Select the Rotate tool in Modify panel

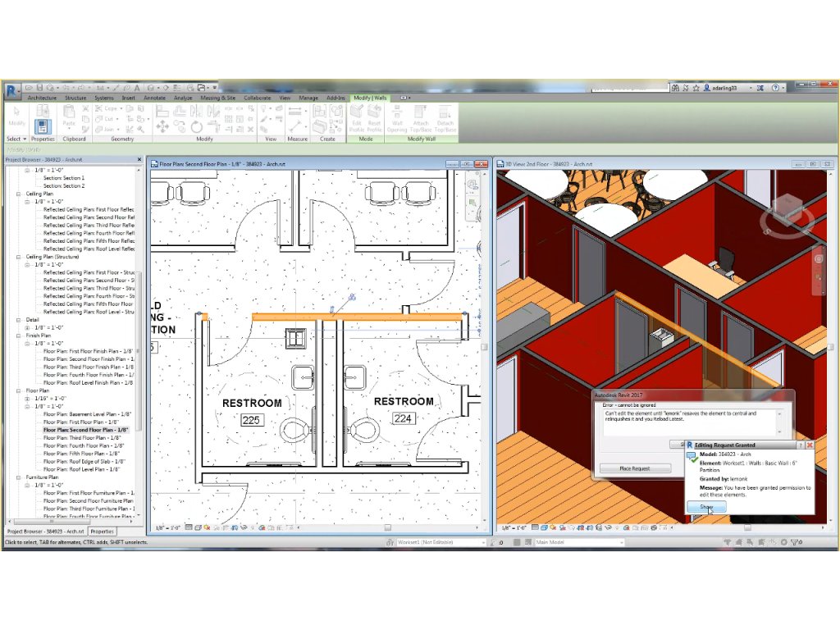tap(197, 127)
